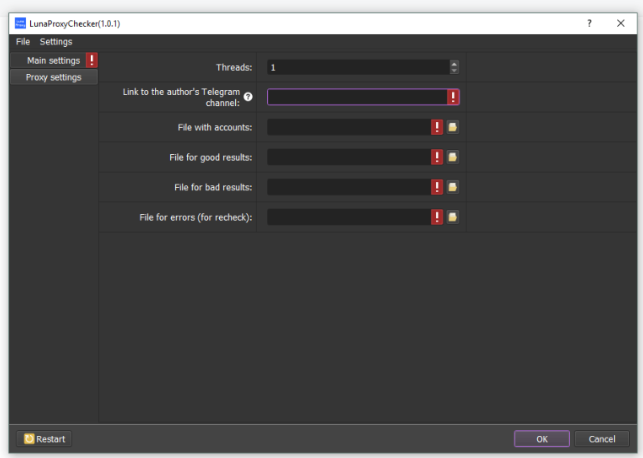Click the red warning icon beside Main settings

92,60
